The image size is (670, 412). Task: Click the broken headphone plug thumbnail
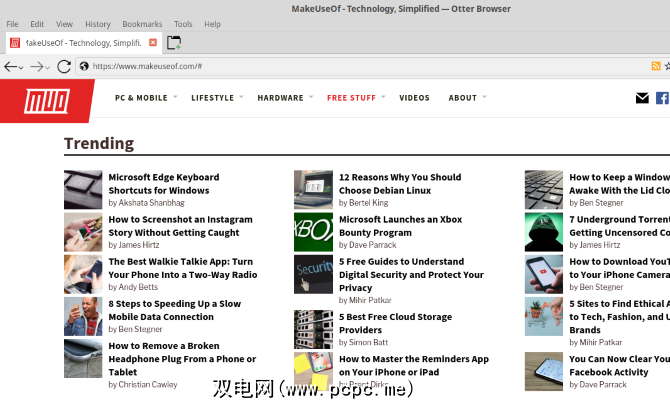pyautogui.click(x=83, y=359)
